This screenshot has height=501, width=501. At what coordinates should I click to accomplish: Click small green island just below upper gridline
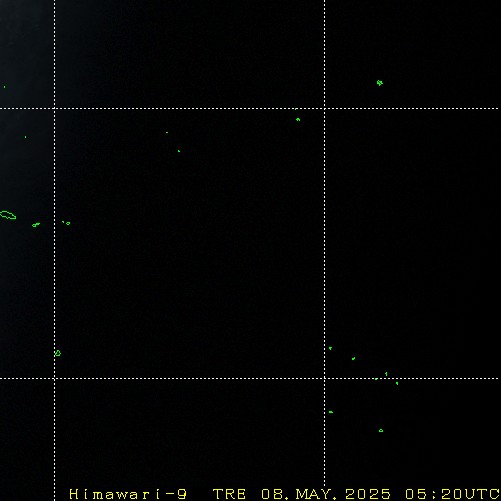click(298, 119)
